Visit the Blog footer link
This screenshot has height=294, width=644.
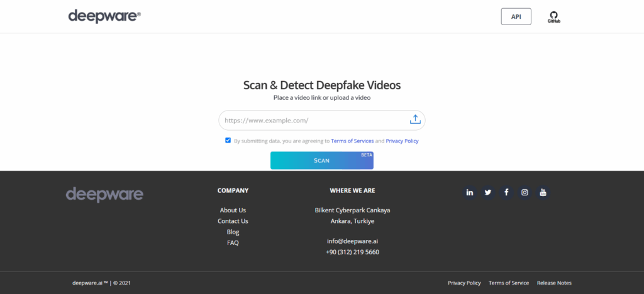[233, 232]
